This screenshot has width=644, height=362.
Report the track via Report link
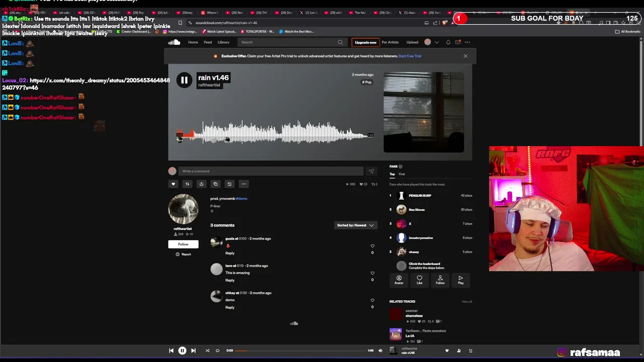click(x=183, y=254)
